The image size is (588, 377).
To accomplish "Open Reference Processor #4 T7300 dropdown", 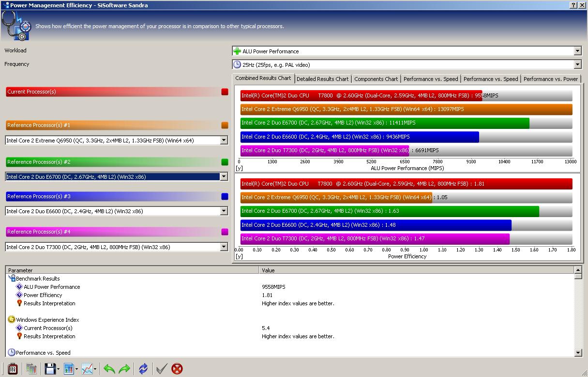I will [x=224, y=247].
